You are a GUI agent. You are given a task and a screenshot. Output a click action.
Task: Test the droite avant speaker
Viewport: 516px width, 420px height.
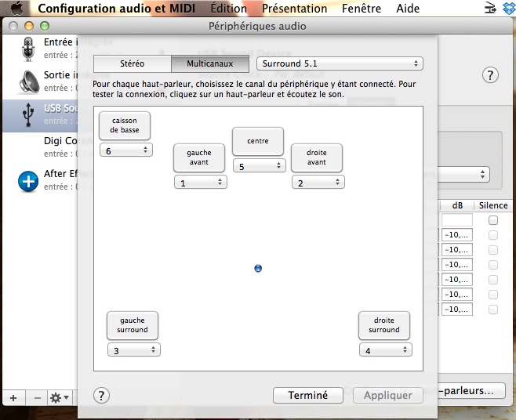coord(317,157)
